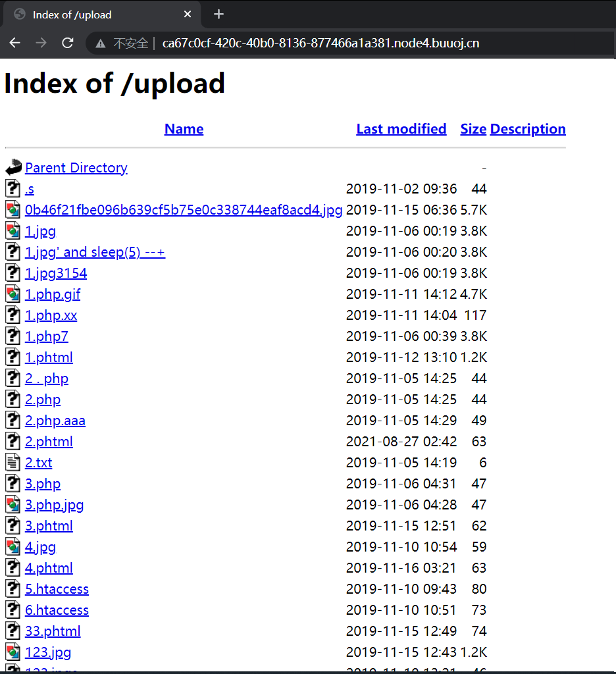Open the 5.htaccess file link

57,589
